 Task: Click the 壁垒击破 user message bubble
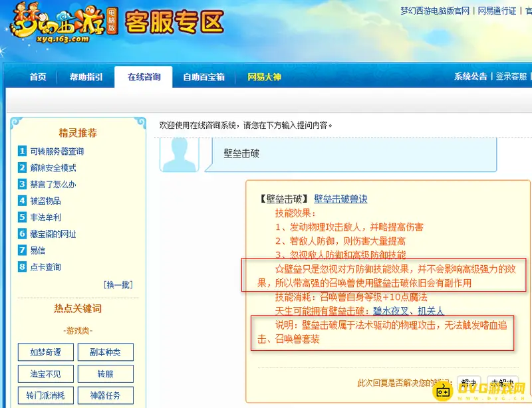pyautogui.click(x=351, y=154)
